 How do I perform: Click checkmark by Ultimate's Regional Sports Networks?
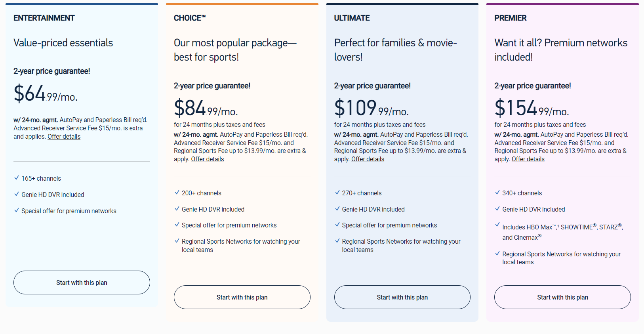337,241
